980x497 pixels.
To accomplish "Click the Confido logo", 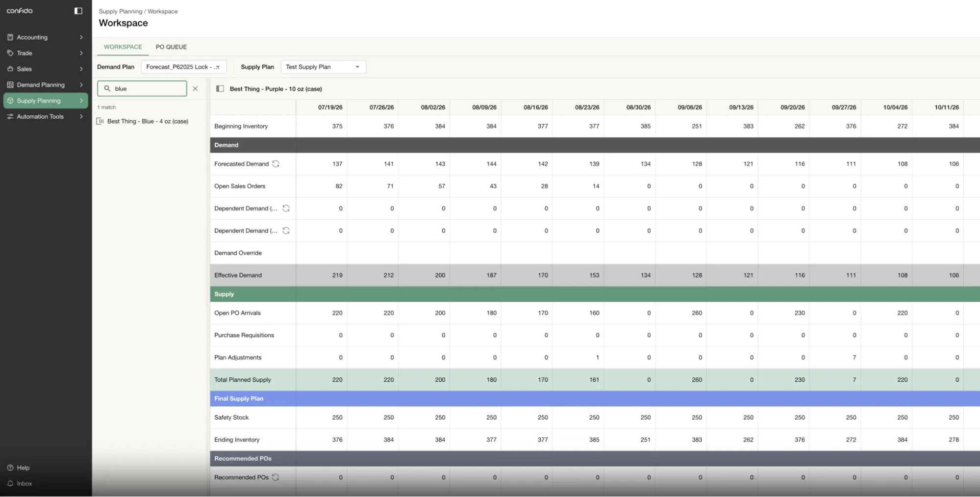I will (20, 11).
